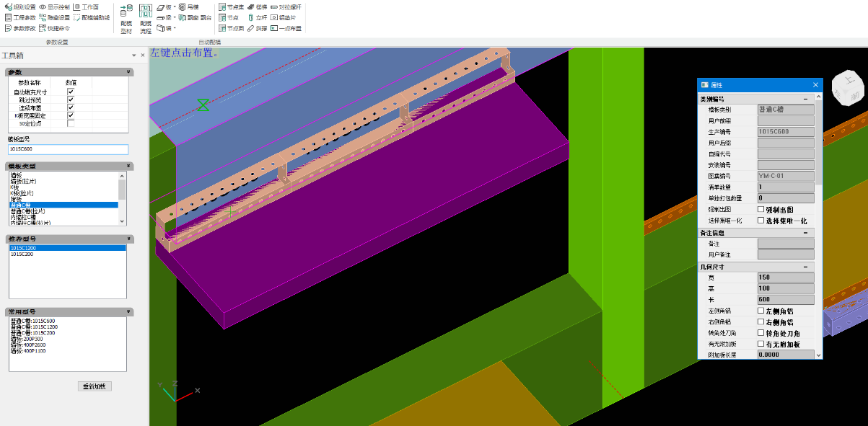Enable 强制出图 checkbox
The image size is (868, 426).
(760, 209)
